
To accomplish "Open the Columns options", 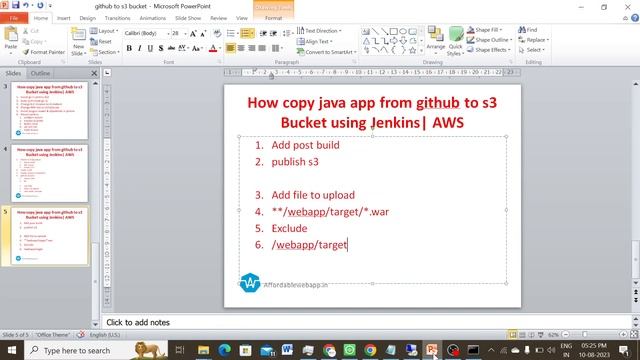I will tap(277, 48).
